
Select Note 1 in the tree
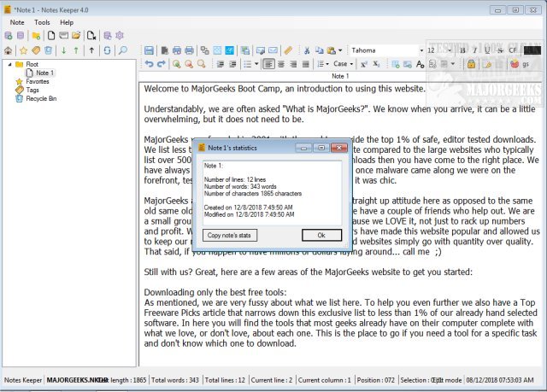click(x=44, y=73)
